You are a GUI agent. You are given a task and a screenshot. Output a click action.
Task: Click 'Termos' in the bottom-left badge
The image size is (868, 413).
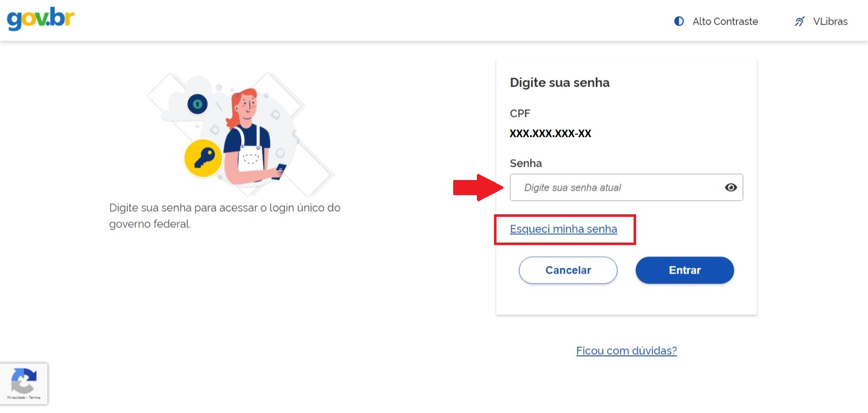pyautogui.click(x=35, y=397)
